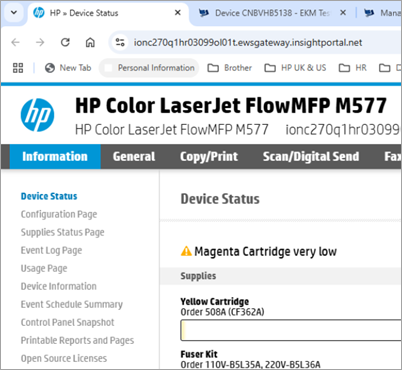Open the apps grid in bookmarks bar
This screenshot has width=402, height=370.
coord(18,68)
